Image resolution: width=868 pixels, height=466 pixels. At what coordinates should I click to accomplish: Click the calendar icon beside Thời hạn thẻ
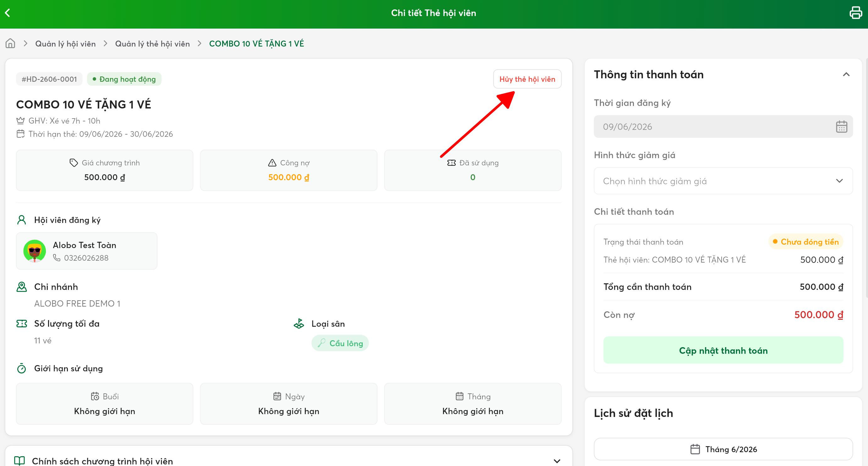pyautogui.click(x=20, y=134)
